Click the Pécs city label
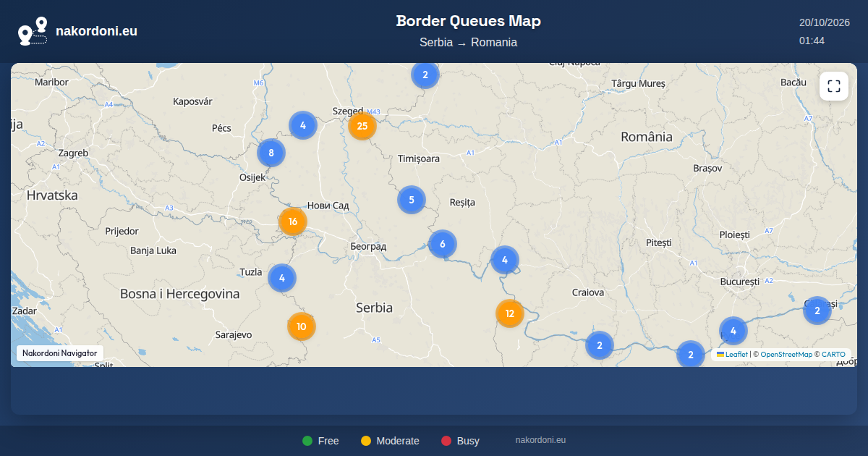 click(x=221, y=128)
